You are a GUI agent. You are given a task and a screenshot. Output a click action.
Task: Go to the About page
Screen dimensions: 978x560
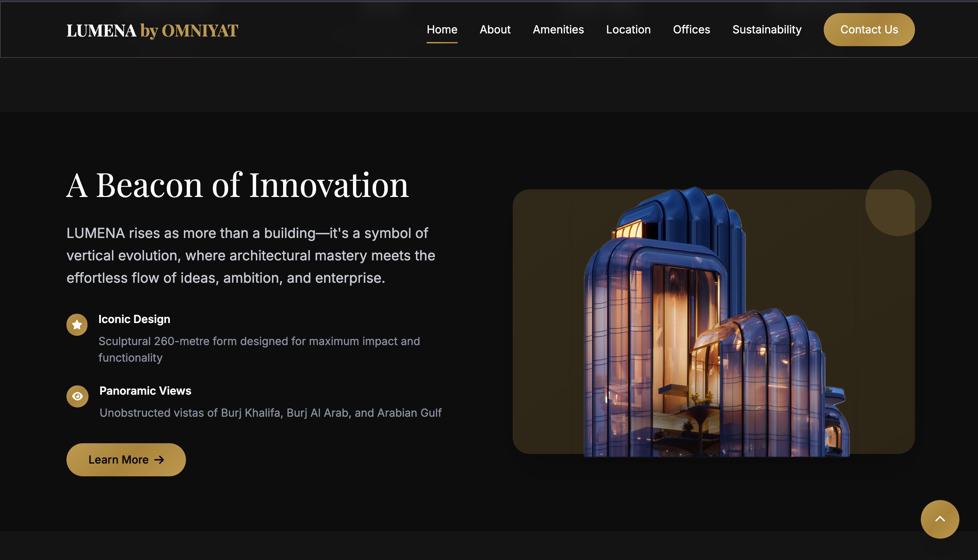point(495,30)
